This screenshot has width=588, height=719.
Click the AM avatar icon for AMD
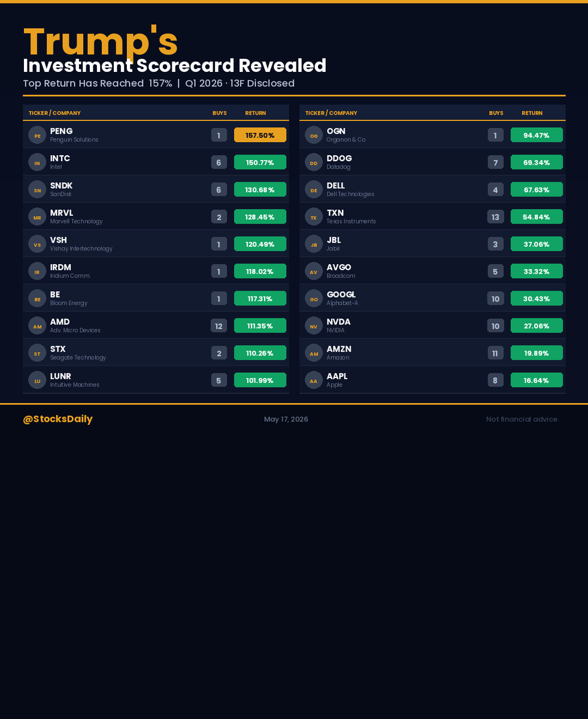click(x=37, y=326)
